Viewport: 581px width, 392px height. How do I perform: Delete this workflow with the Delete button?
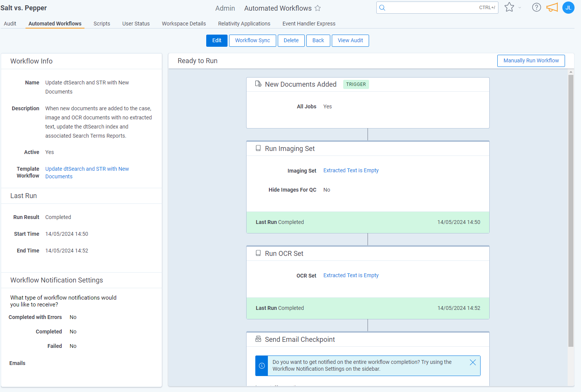tap(291, 41)
